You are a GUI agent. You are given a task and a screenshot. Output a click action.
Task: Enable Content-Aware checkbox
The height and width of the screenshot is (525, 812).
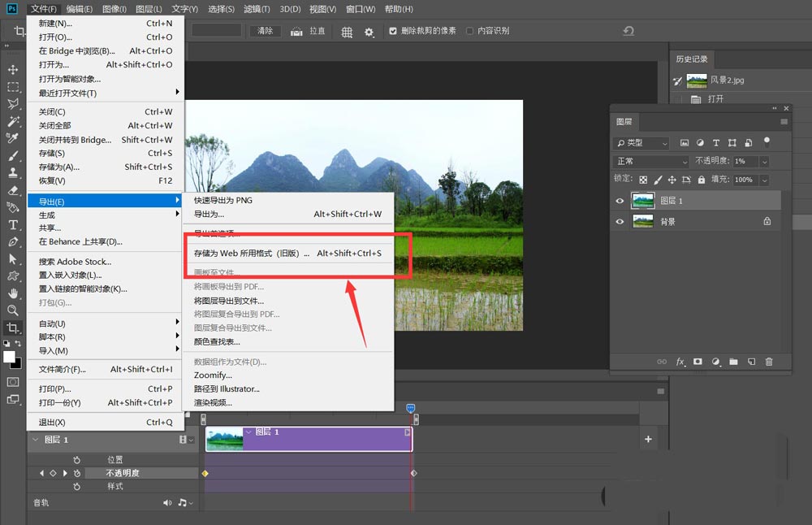coord(469,31)
